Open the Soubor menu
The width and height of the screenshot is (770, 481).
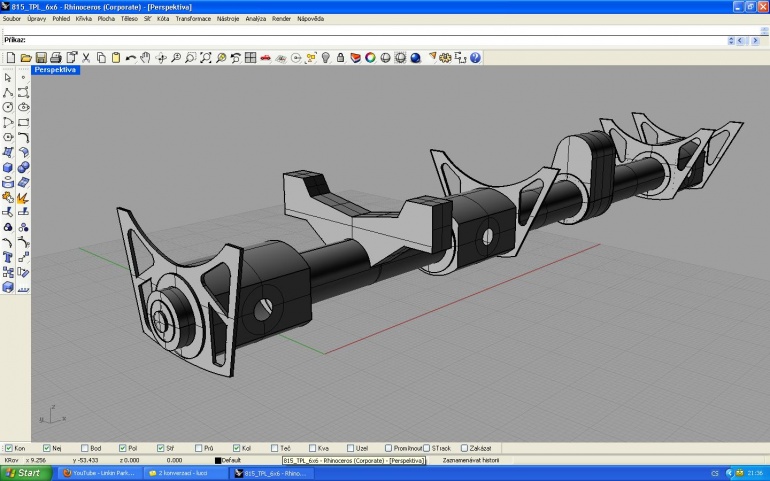(x=12, y=19)
